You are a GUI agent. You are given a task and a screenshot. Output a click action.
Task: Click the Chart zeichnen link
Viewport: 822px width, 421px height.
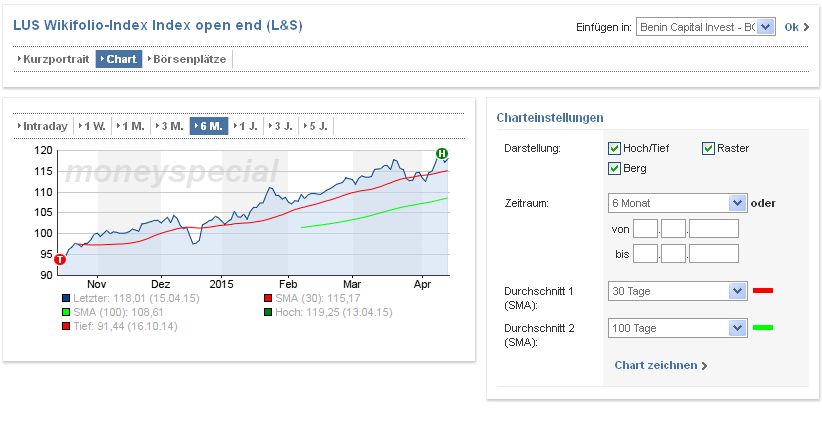[x=660, y=366]
